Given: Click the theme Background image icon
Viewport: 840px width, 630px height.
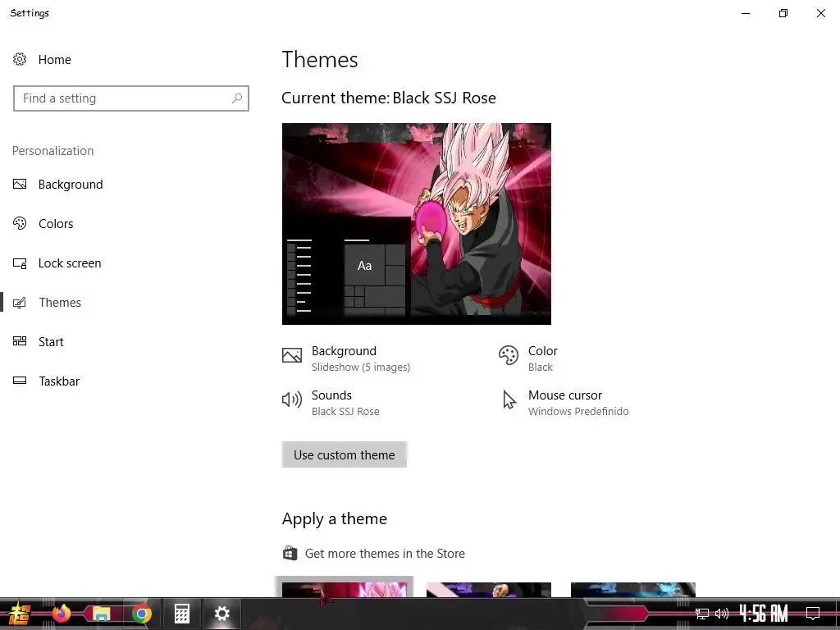Looking at the screenshot, I should point(292,354).
